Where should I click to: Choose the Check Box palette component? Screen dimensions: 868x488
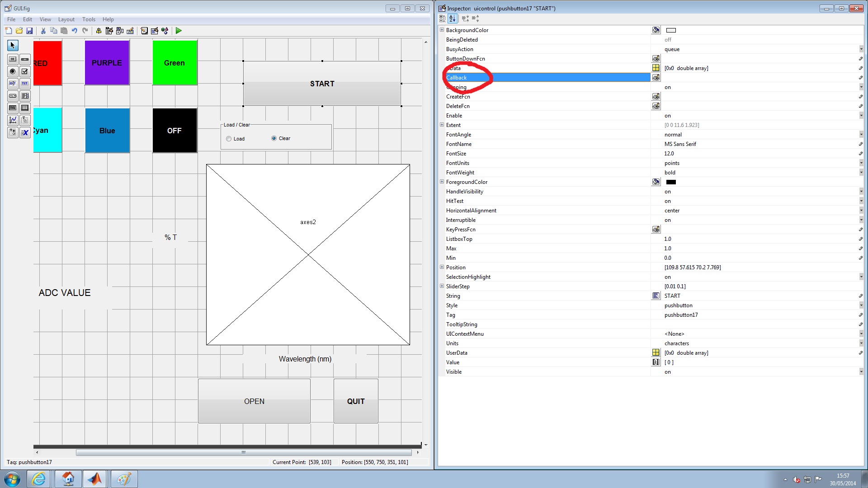pyautogui.click(x=25, y=71)
